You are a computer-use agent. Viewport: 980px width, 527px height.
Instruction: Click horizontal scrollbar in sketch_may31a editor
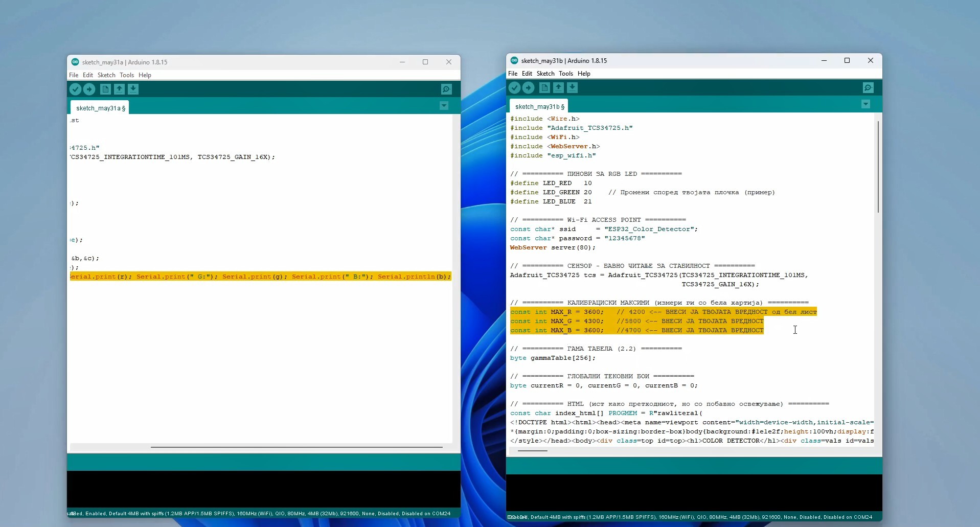pyautogui.click(x=297, y=447)
